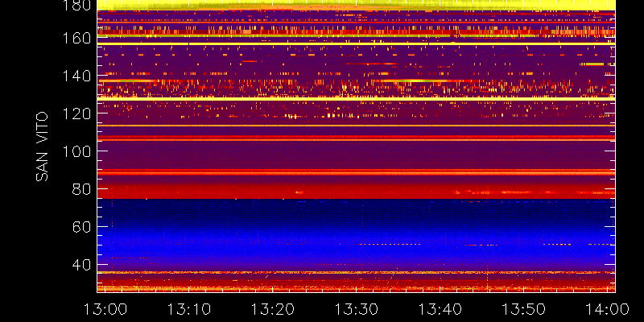The height and width of the screenshot is (322, 644).
Task: Click the 13:10 time axis label
Action: [189, 309]
